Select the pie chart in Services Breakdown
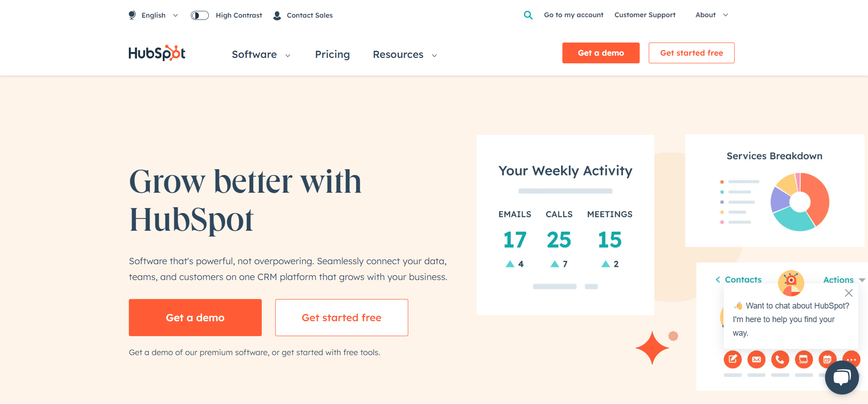 tap(799, 202)
